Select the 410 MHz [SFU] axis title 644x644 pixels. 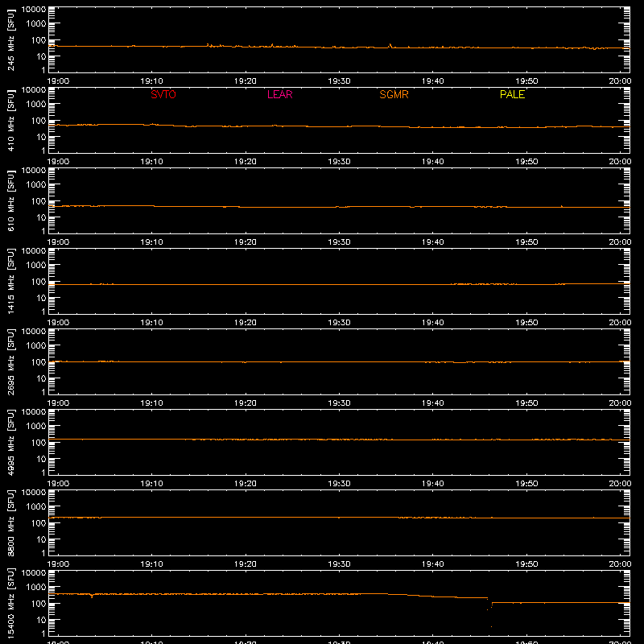click(x=11, y=120)
